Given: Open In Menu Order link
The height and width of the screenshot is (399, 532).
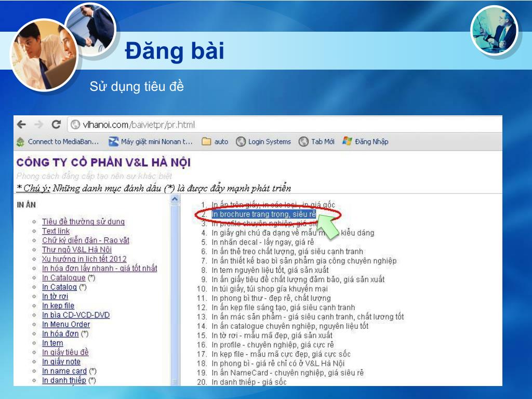Looking at the screenshot, I should [x=66, y=324].
